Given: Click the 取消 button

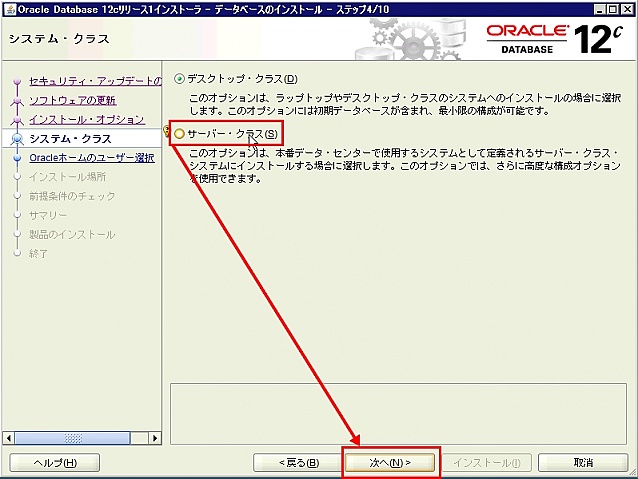Looking at the screenshot, I should point(583,463).
